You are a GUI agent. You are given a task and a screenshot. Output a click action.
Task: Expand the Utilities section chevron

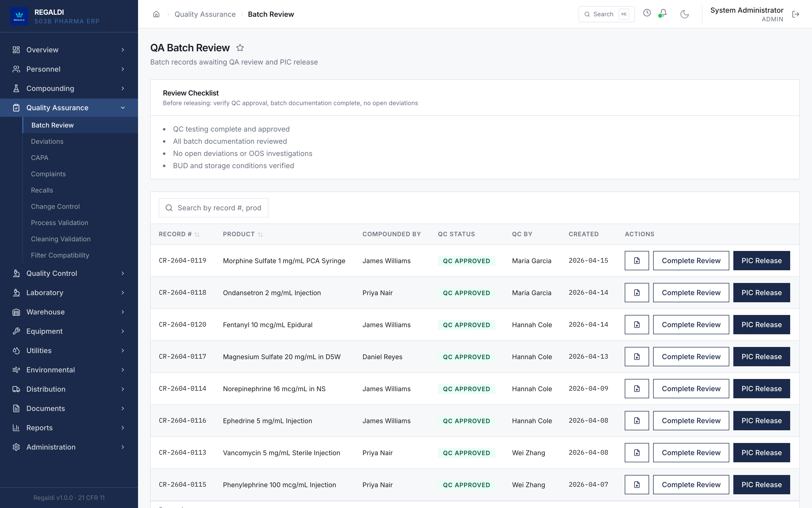(x=123, y=351)
